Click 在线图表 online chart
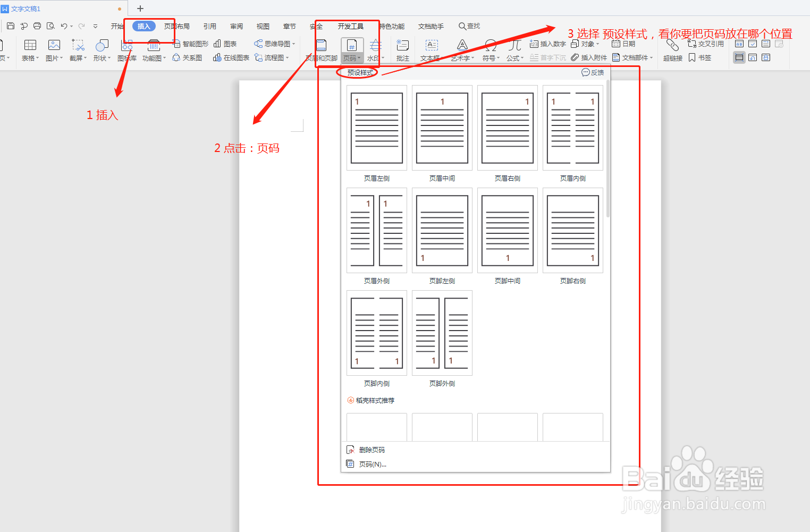Viewport: 810px width, 532px height. coord(231,57)
